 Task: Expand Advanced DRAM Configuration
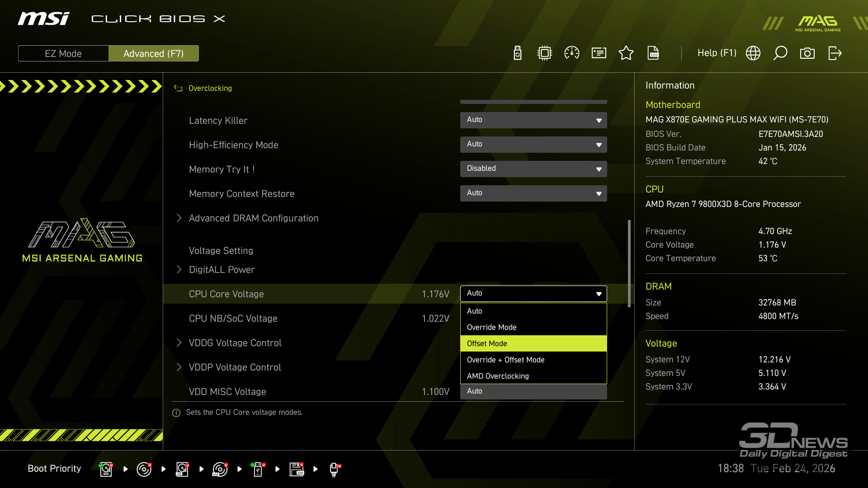253,218
